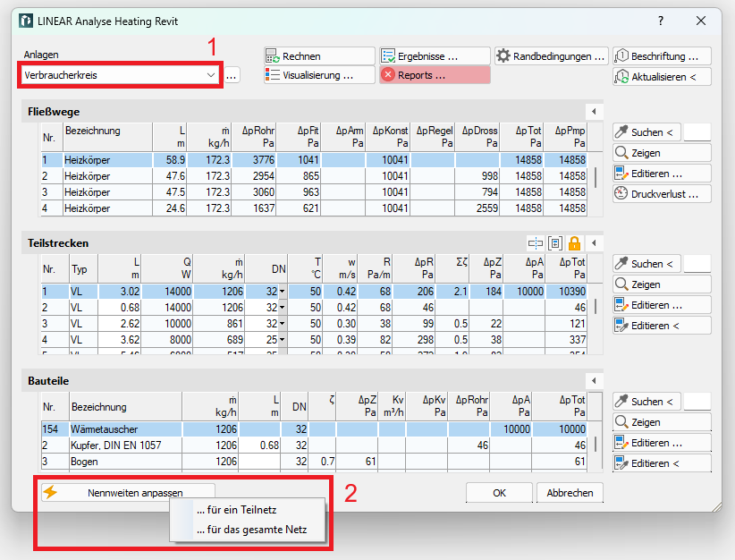Open Nennweiten anpassen dropdown button
The height and width of the screenshot is (560, 735).
click(128, 492)
